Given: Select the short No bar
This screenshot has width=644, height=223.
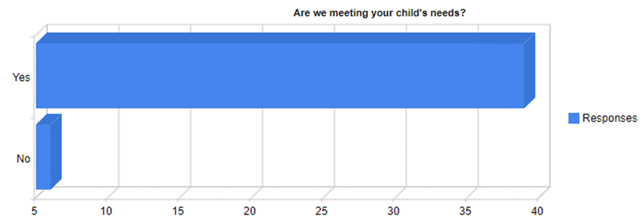Looking at the screenshot, I should pos(43,157).
